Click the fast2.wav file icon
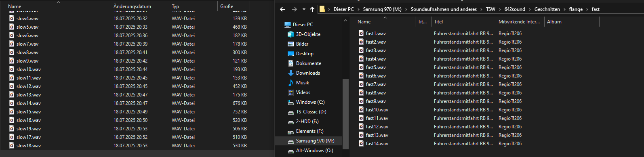This screenshot has width=644, height=157. (x=361, y=42)
